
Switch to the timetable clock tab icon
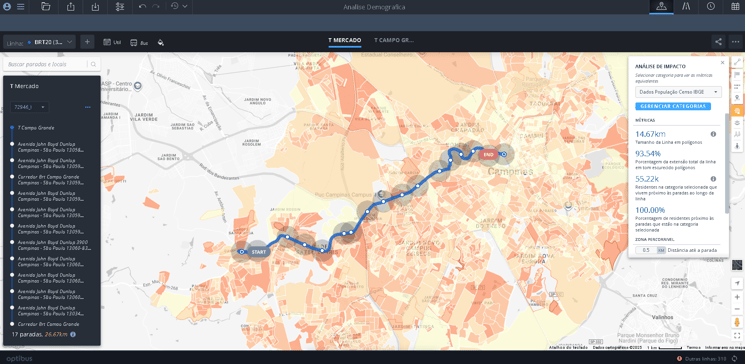point(710,7)
